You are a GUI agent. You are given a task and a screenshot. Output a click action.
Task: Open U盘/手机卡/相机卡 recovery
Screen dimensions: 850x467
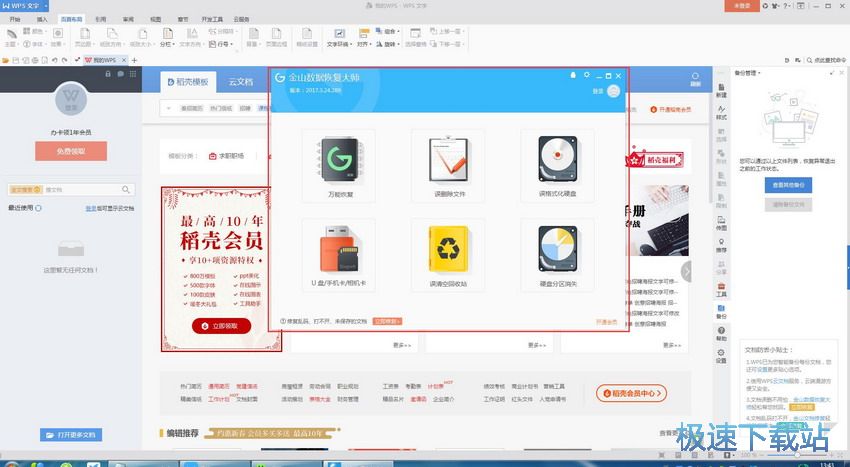tap(339, 255)
